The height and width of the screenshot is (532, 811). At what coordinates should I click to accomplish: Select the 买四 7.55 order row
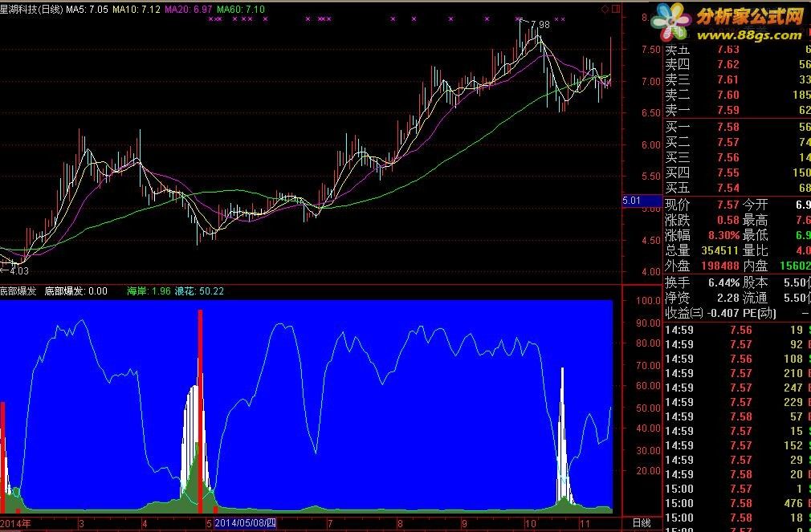(738, 173)
